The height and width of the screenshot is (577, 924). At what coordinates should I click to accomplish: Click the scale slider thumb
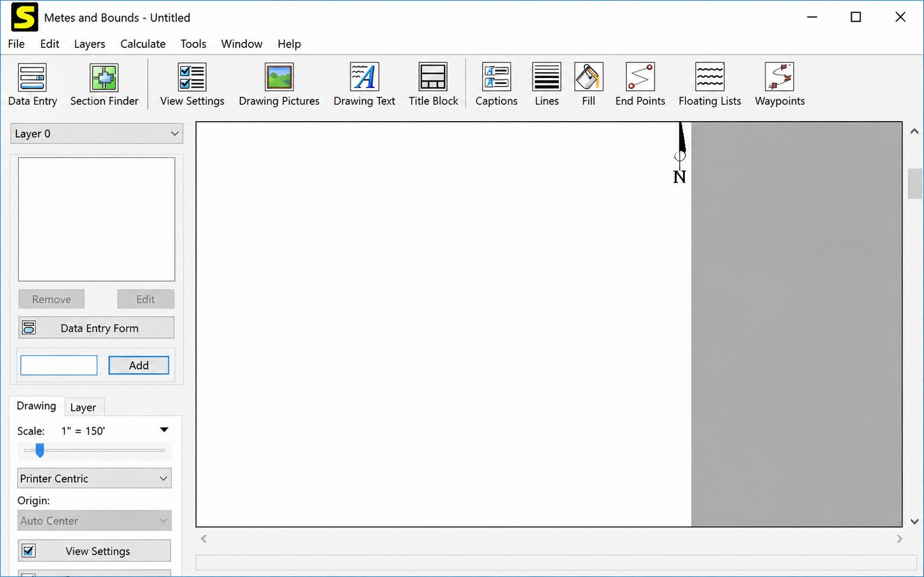click(40, 450)
